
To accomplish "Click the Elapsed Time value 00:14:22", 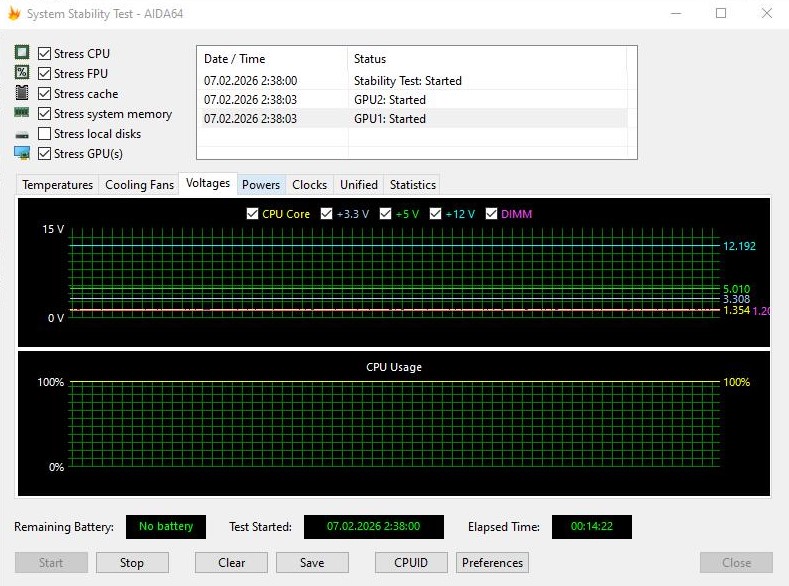I will 592,527.
